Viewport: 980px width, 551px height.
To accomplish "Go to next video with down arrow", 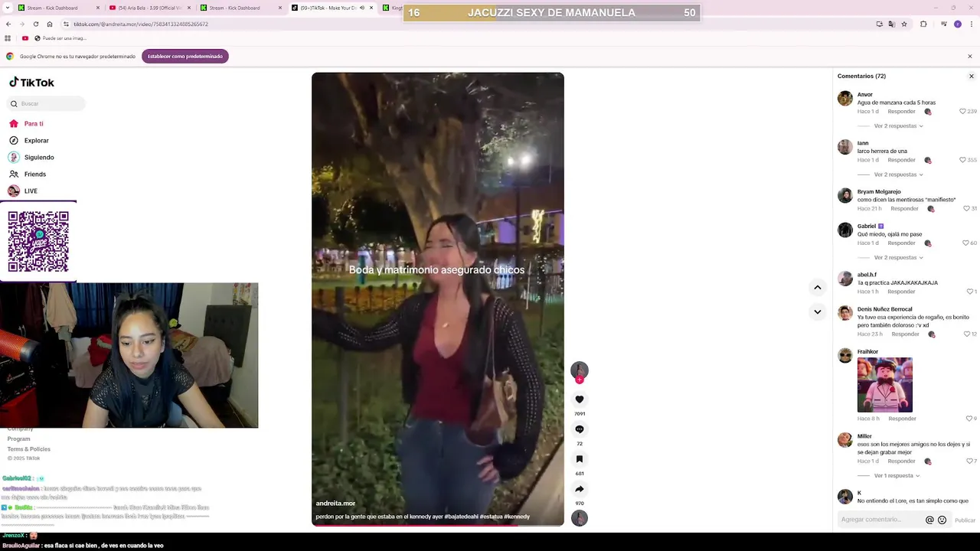I will click(818, 311).
